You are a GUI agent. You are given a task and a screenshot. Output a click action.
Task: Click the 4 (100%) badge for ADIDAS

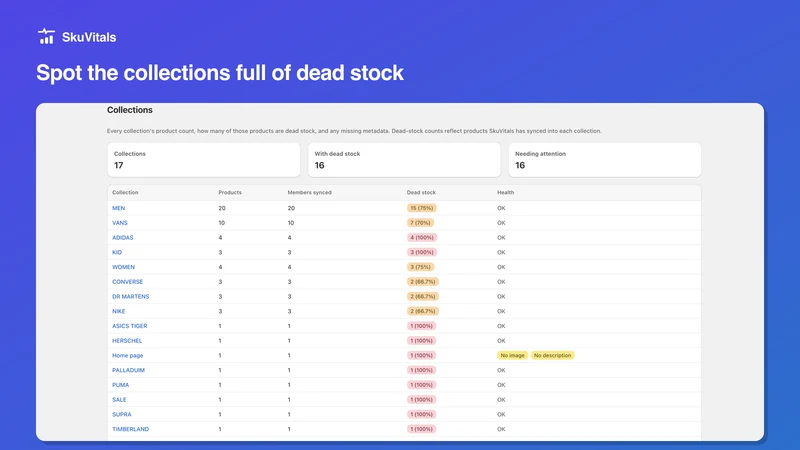(x=422, y=238)
